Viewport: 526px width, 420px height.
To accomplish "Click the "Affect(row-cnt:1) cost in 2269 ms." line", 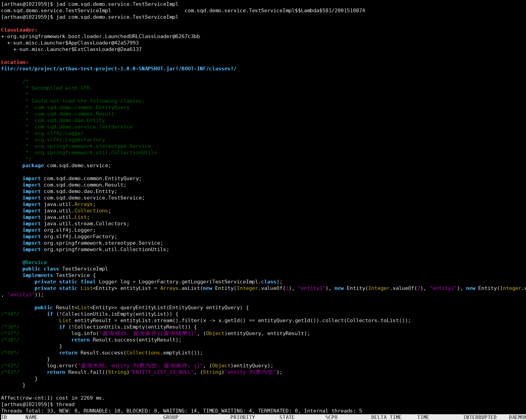I will 53,398.
